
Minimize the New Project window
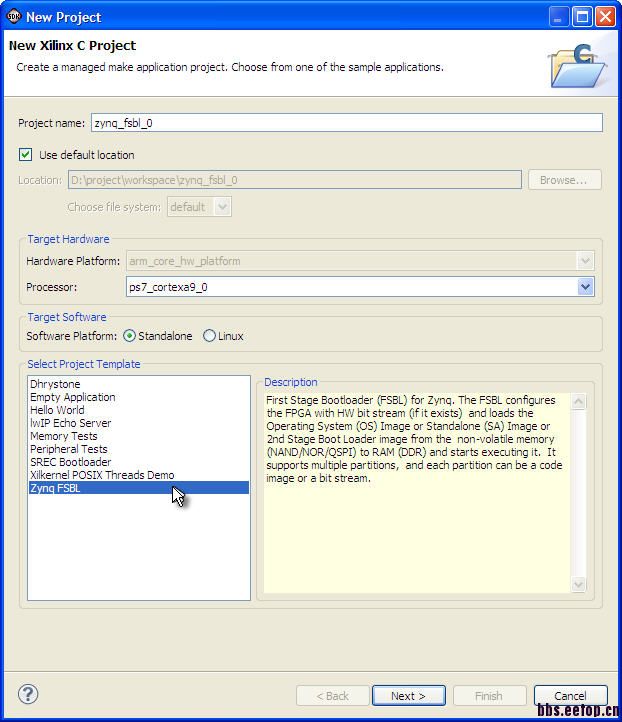(559, 17)
